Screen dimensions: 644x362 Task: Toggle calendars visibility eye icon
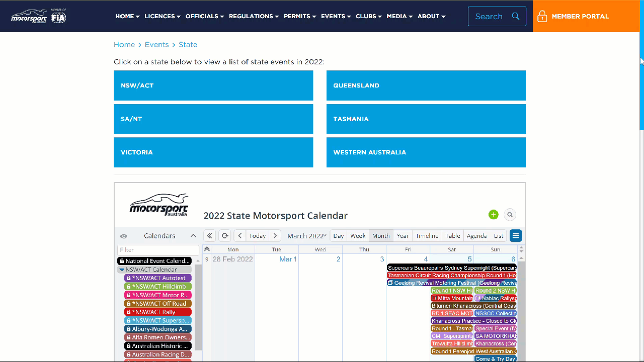[x=123, y=236]
